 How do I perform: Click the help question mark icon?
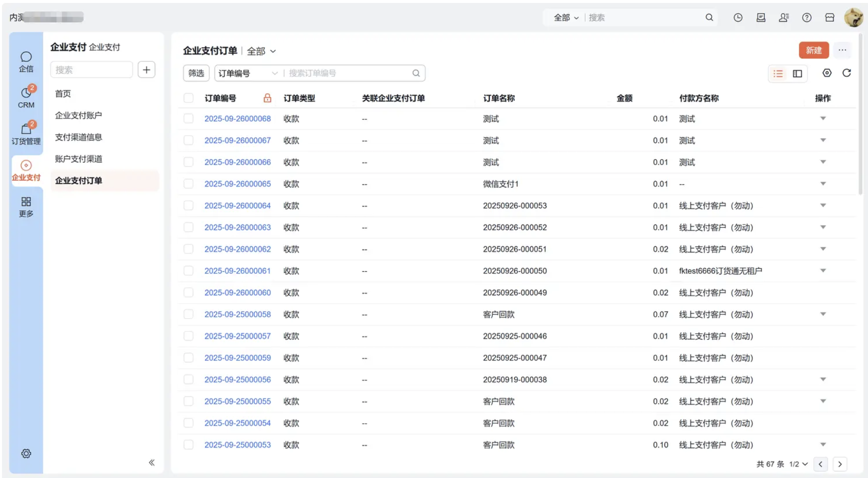click(x=807, y=18)
